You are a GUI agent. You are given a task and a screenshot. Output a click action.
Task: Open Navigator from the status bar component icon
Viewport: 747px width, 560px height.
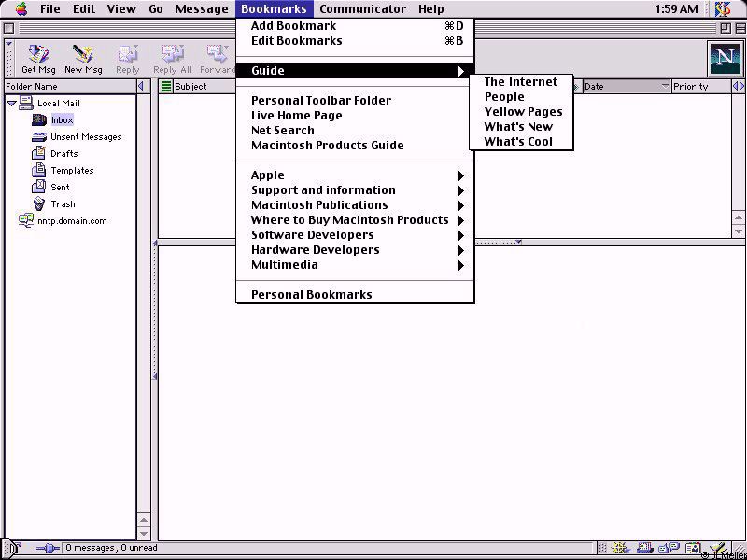click(620, 549)
